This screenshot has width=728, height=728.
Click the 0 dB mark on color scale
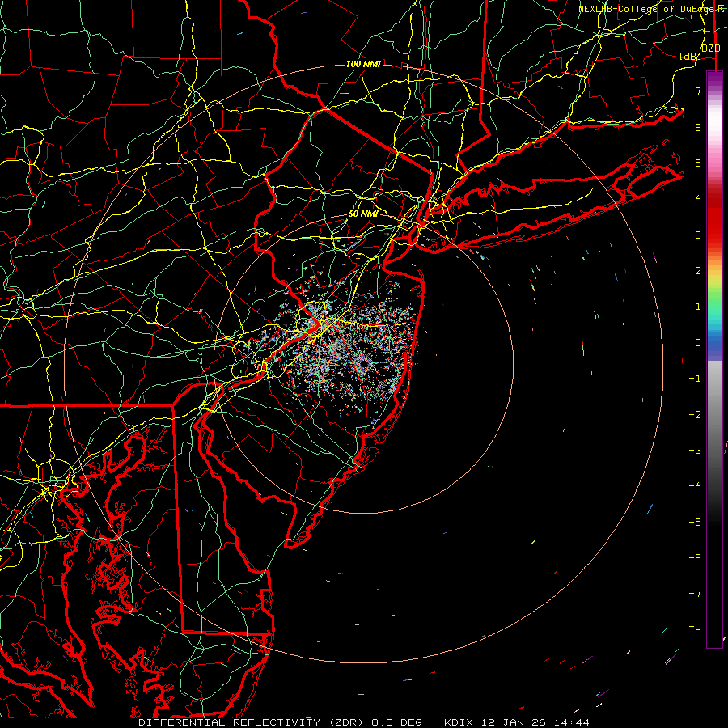(698, 343)
